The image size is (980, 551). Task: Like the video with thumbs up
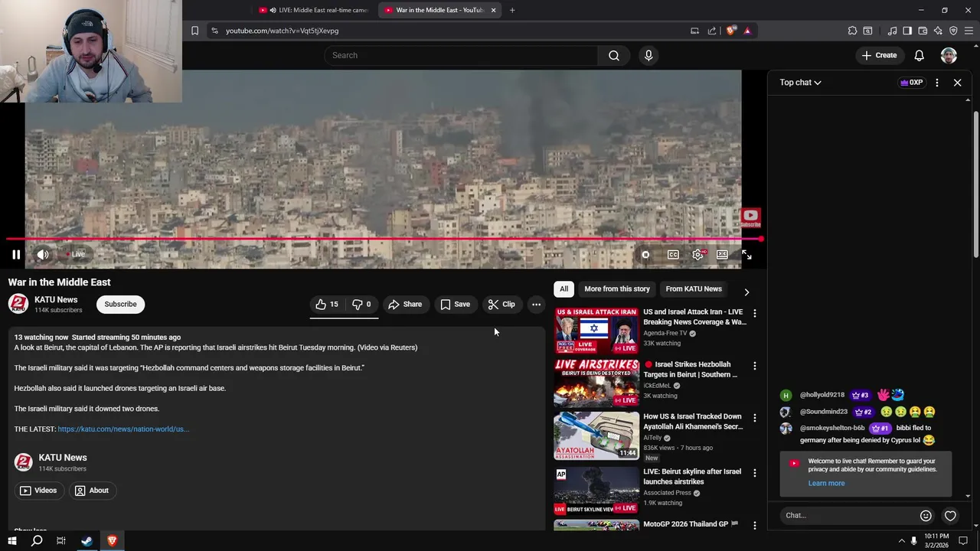coord(328,305)
